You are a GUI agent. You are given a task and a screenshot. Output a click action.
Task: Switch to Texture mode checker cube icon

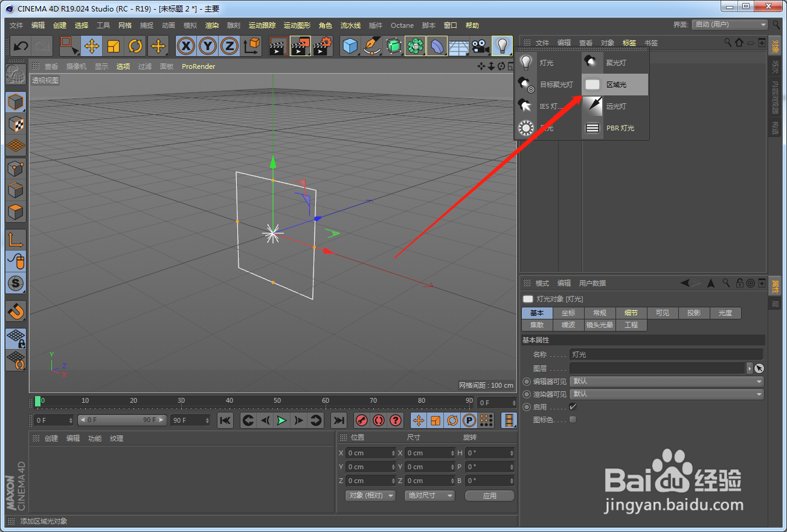(x=16, y=124)
